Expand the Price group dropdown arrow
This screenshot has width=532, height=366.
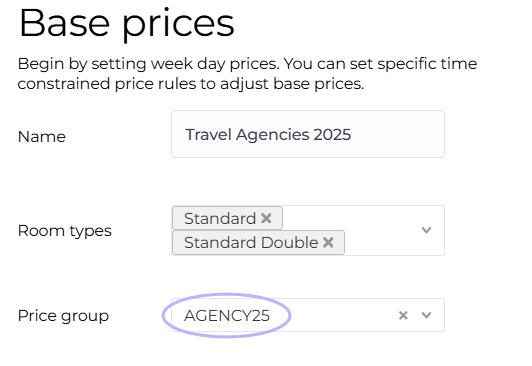point(426,315)
